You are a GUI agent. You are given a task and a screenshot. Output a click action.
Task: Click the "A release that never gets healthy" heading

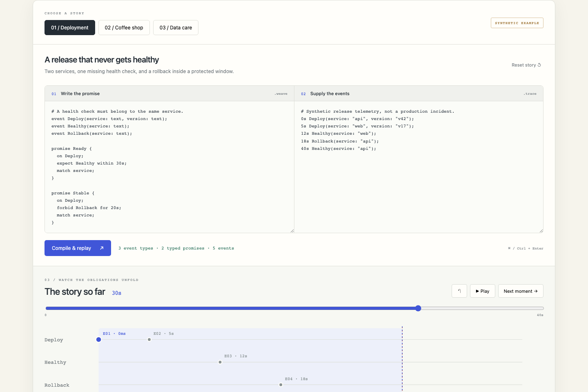point(102,60)
